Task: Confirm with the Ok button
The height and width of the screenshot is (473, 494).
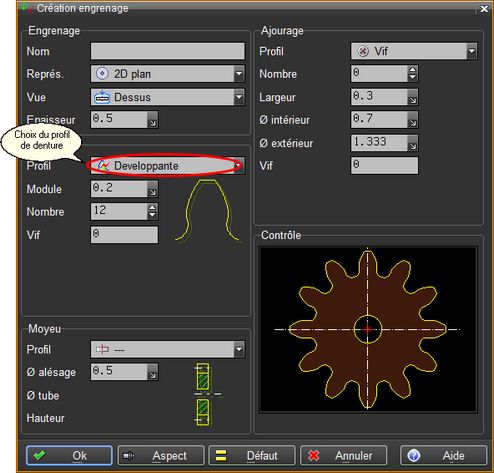Action: click(x=69, y=455)
